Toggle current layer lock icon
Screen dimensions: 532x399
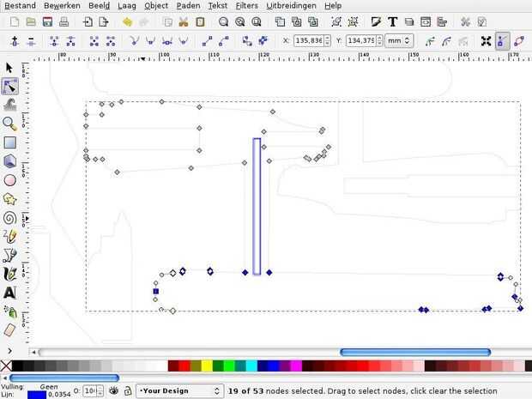(128, 391)
